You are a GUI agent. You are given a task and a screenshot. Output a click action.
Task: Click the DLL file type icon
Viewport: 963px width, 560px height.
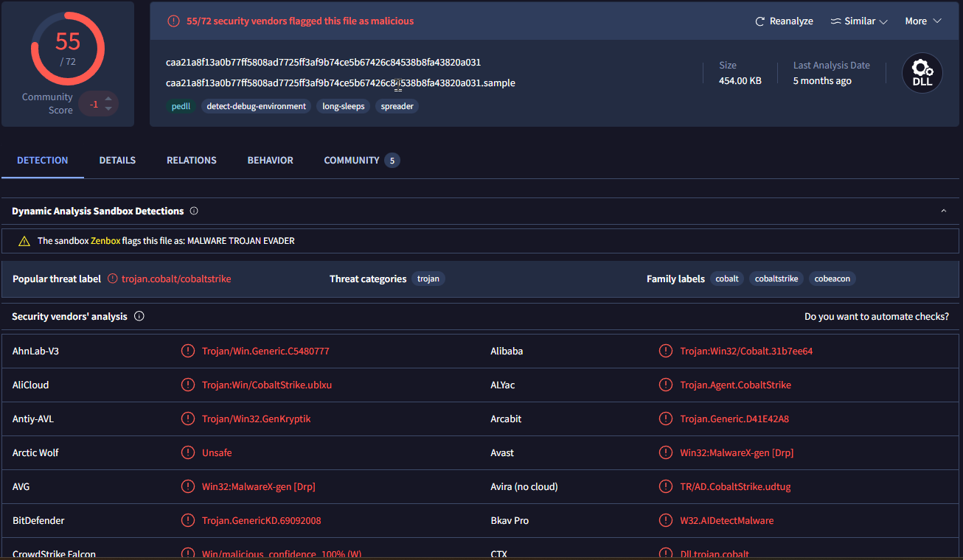pyautogui.click(x=922, y=73)
